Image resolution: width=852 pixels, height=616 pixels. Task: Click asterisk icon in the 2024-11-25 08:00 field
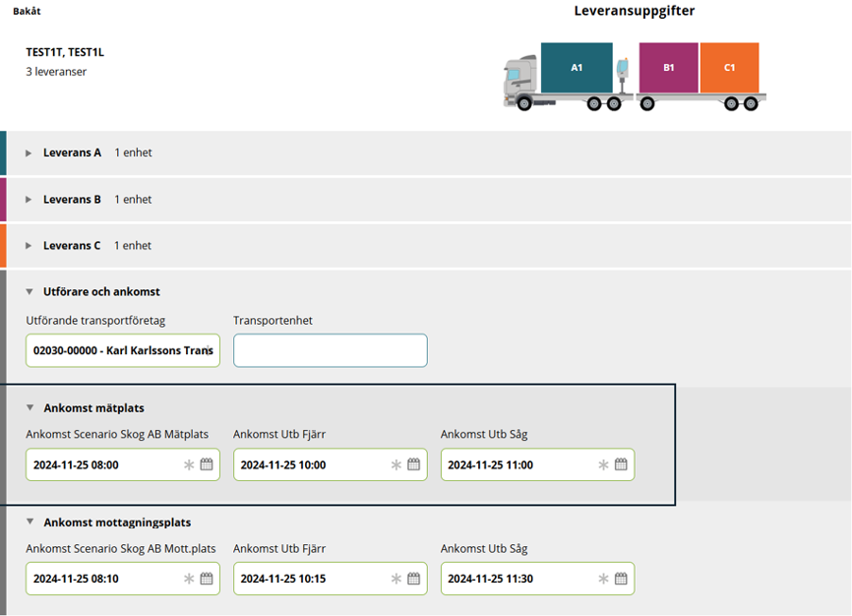pyautogui.click(x=189, y=464)
